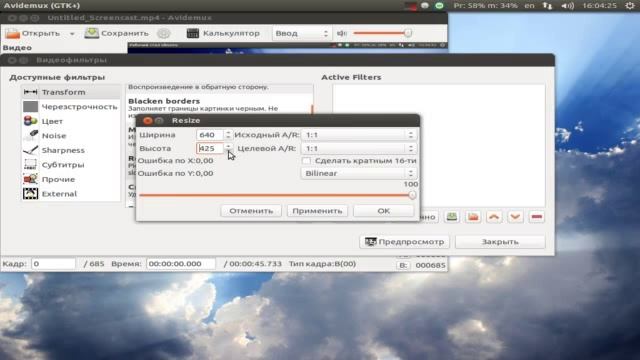Click the B: marker button in Avidemux
Viewport: 640px width, 360px height.
pos(403,265)
